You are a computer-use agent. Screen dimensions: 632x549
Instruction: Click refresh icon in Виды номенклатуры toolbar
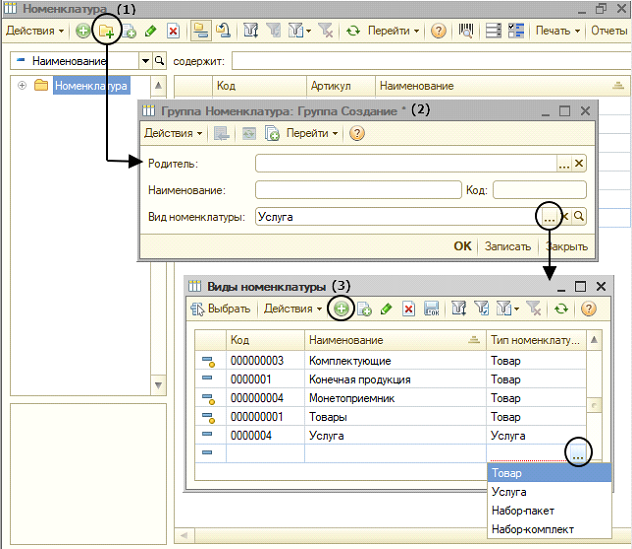click(x=561, y=309)
